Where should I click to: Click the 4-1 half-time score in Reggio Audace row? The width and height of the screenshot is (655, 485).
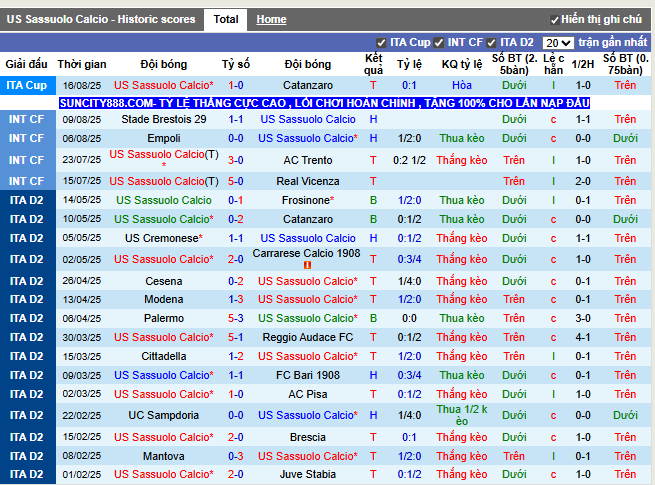click(583, 338)
